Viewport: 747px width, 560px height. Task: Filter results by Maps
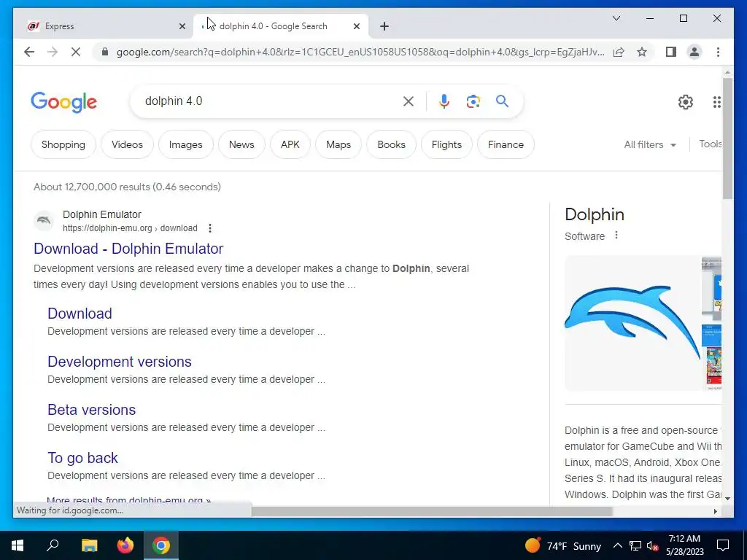coord(338,144)
